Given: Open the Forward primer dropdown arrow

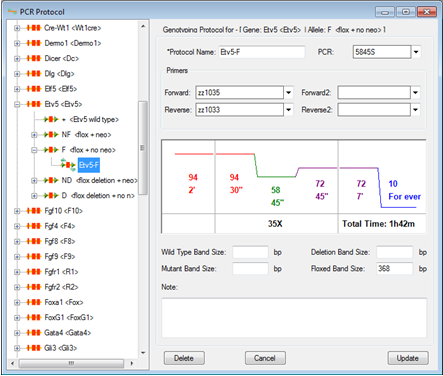Looking at the screenshot, I should (x=289, y=93).
